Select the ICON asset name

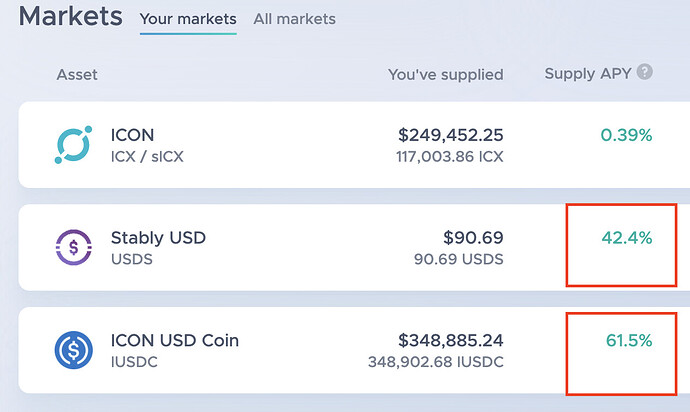[132, 135]
